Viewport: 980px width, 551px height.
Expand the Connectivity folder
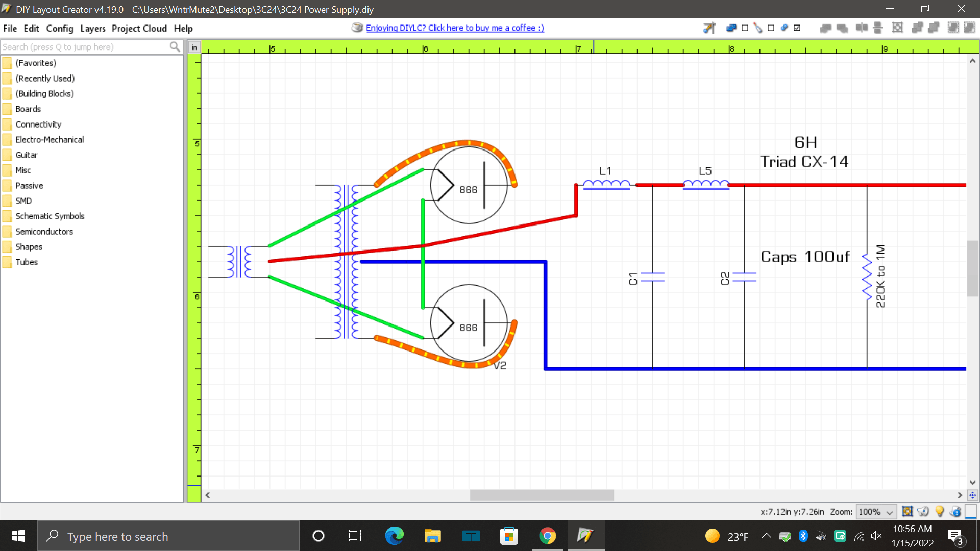(x=38, y=124)
